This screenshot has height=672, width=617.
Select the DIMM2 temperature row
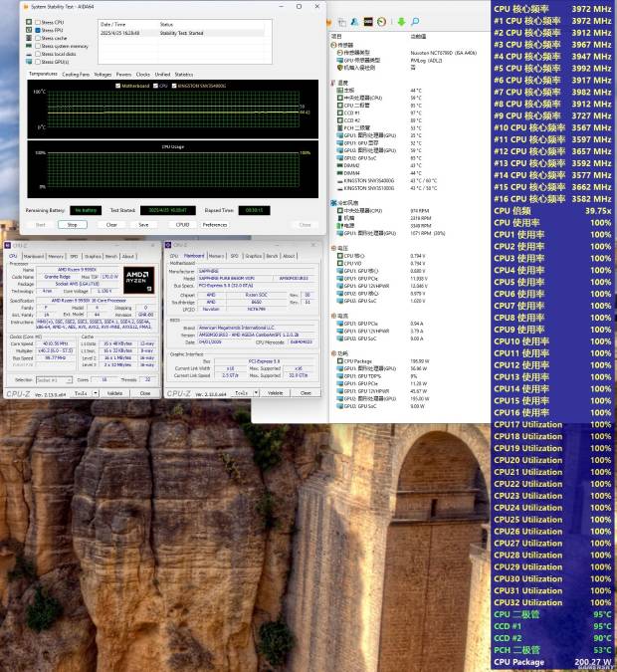(379, 165)
